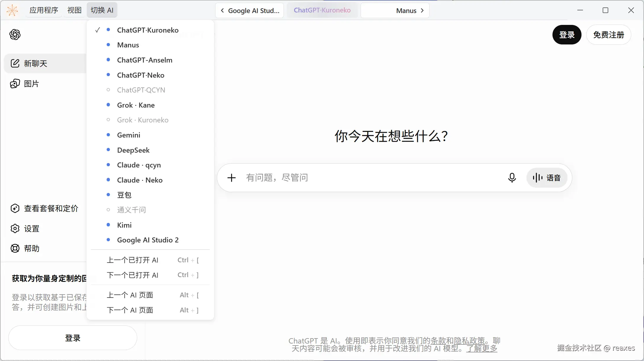Image resolution: width=644 pixels, height=361 pixels.
Task: Go to previous tab Google AI Studio
Action: pos(250,11)
